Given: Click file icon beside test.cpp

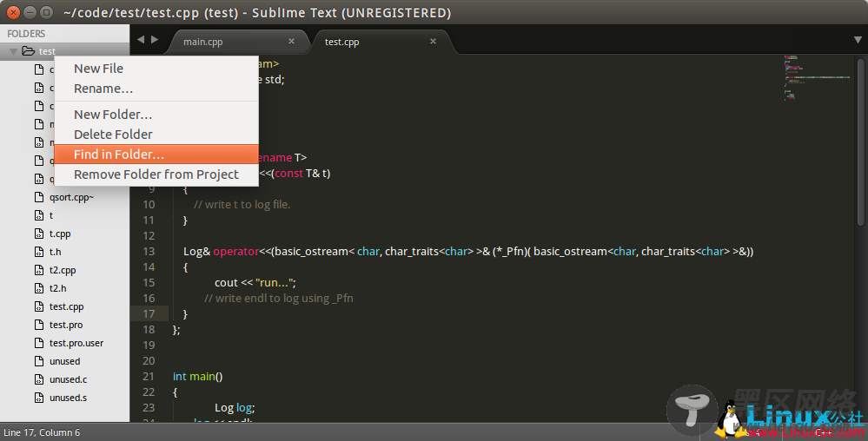Looking at the screenshot, I should coord(39,307).
